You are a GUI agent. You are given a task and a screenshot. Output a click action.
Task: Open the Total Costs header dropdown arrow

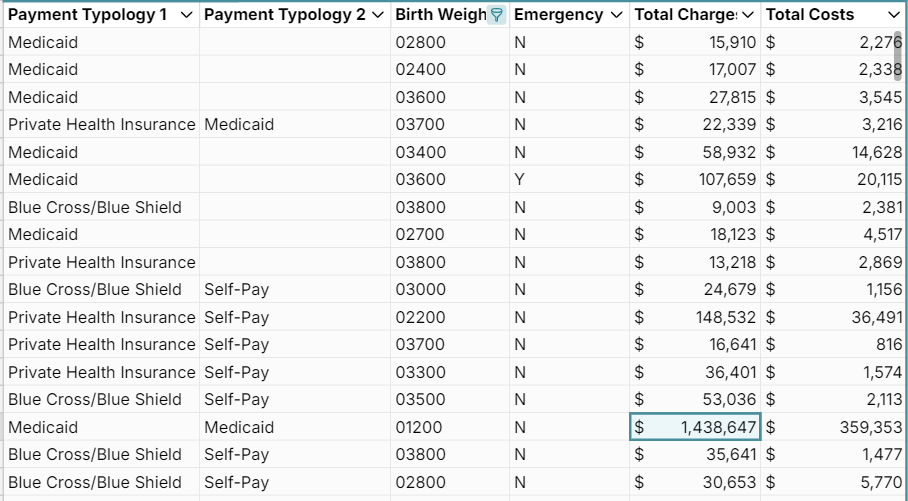[893, 15]
